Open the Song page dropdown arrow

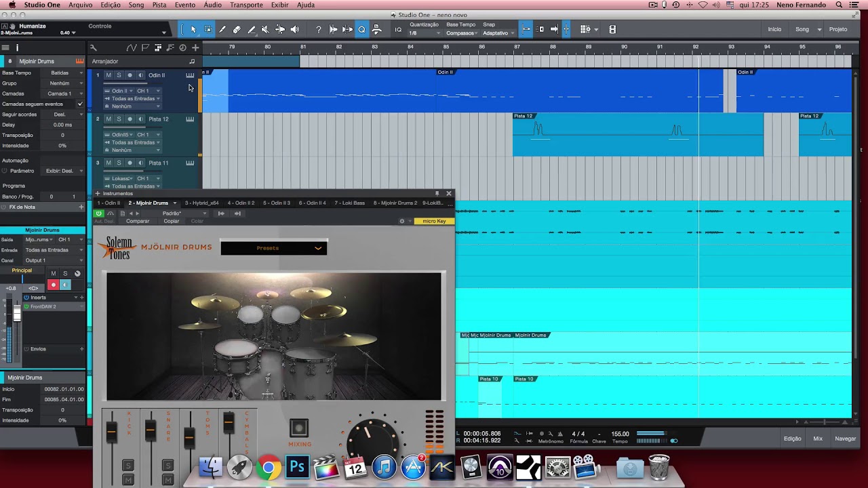(819, 30)
